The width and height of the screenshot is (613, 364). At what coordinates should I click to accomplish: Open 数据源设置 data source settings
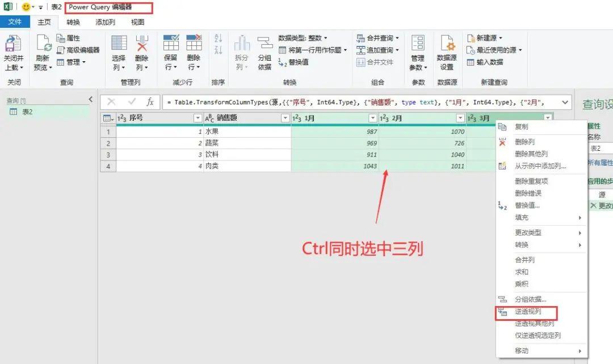tap(447, 44)
